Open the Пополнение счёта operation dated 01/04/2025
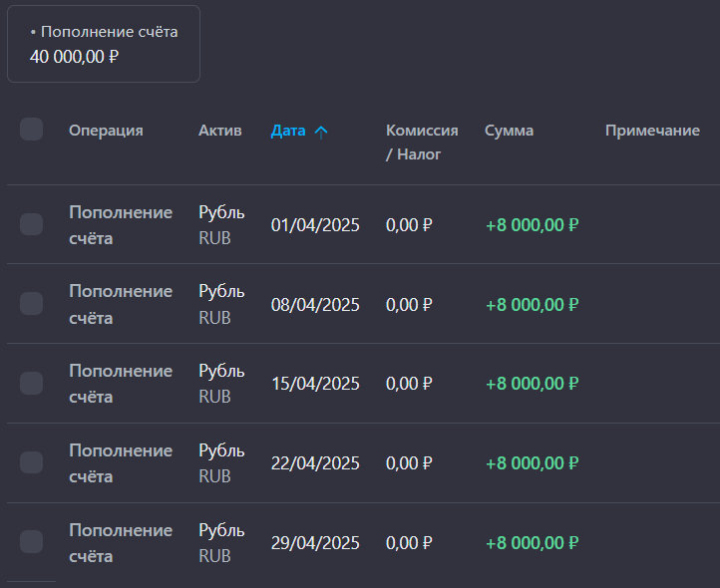This screenshot has width=720, height=588. 121,225
